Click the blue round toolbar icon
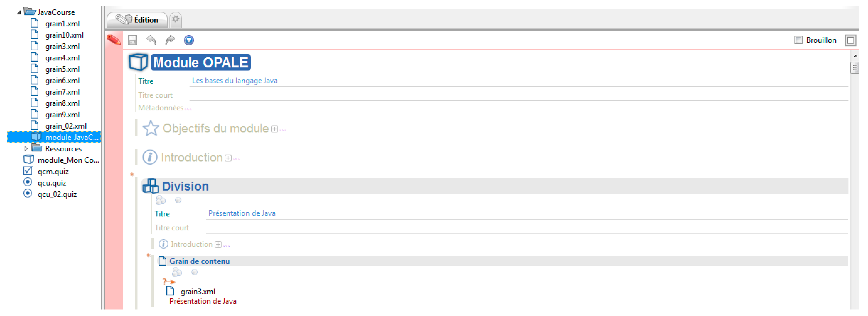Viewport: 868px width, 316px height. (189, 40)
